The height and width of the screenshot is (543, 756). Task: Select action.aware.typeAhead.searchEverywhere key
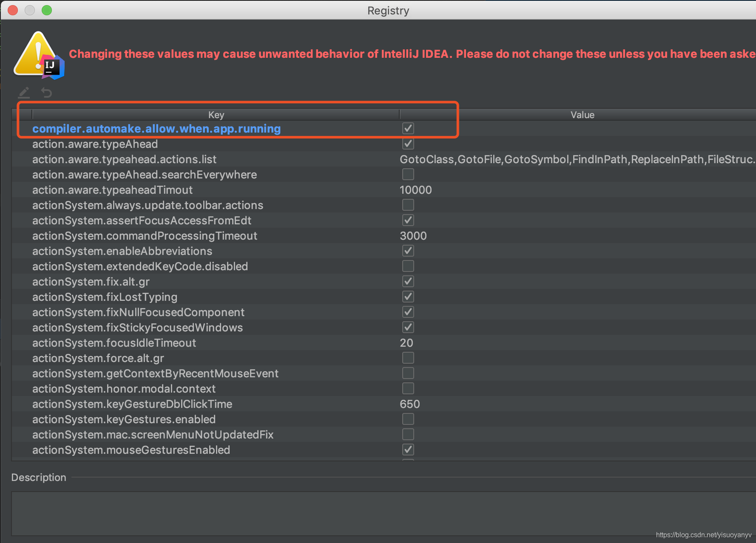[x=145, y=175]
